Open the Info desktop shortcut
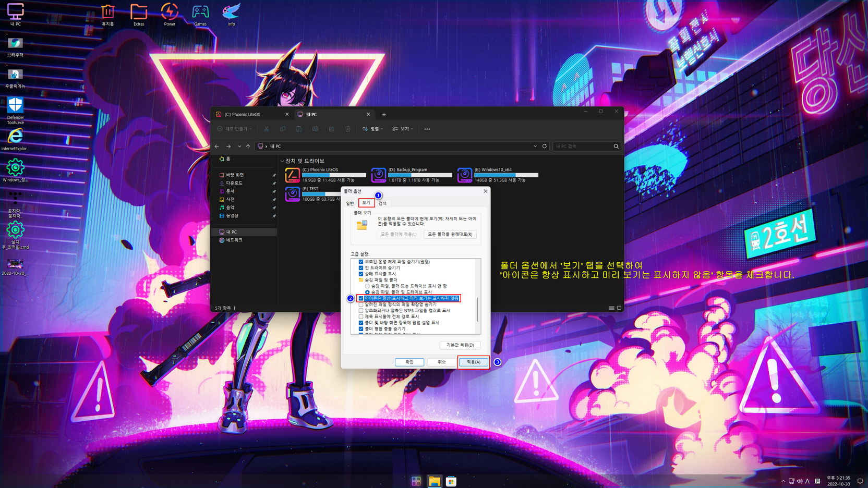Viewport: 868px width, 488px height. click(231, 14)
